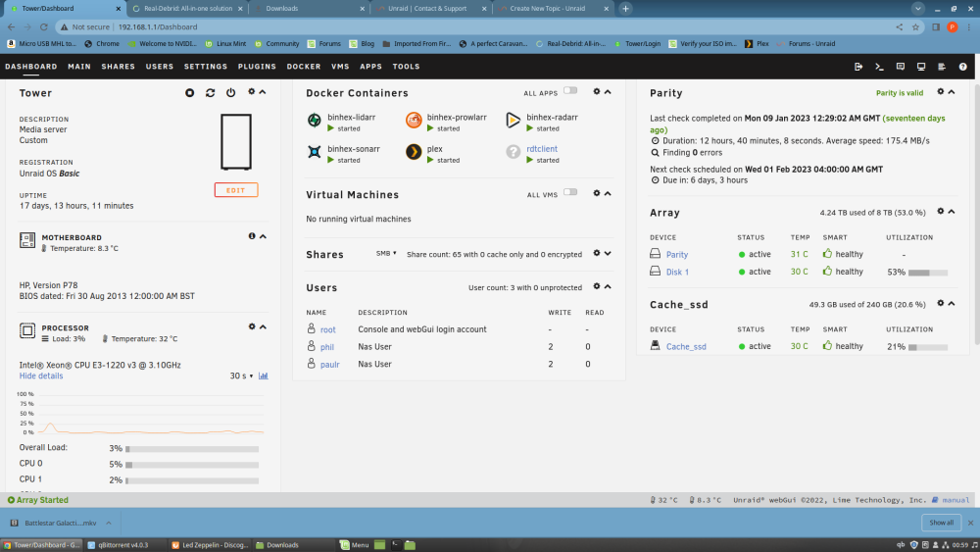The height and width of the screenshot is (552, 980).
Task: Collapse the Virtual Machines panel
Action: click(x=608, y=194)
